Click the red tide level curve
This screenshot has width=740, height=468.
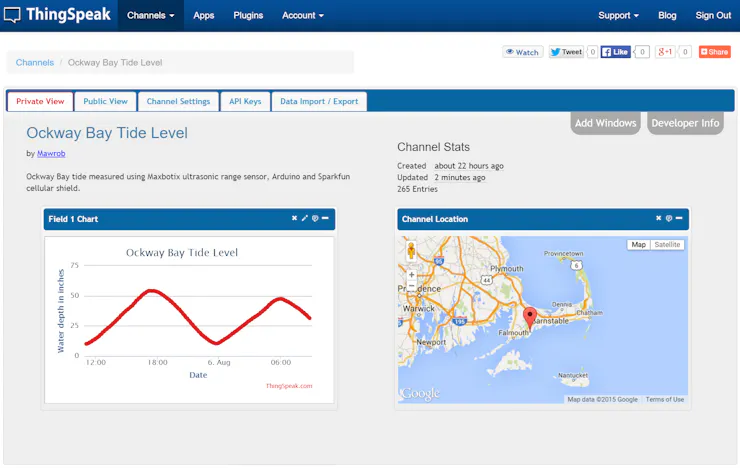(197, 318)
